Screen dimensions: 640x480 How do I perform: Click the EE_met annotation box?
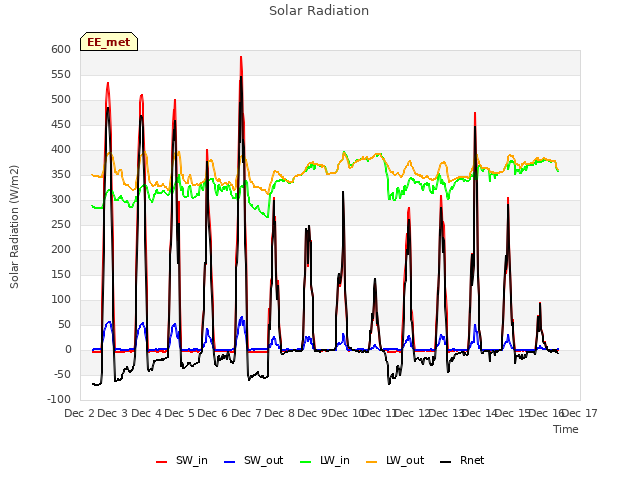pyautogui.click(x=109, y=42)
